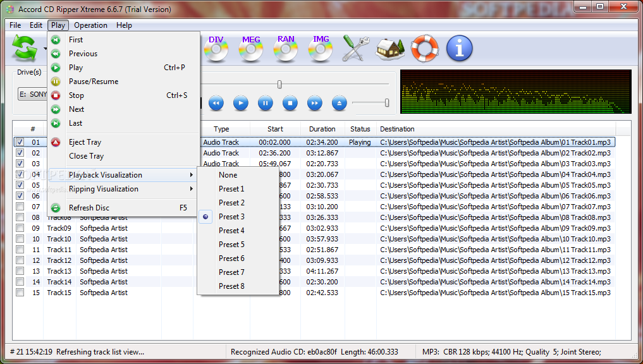Screen dimensions: 643x364
Task: Open the Operation menu
Action: tap(90, 25)
